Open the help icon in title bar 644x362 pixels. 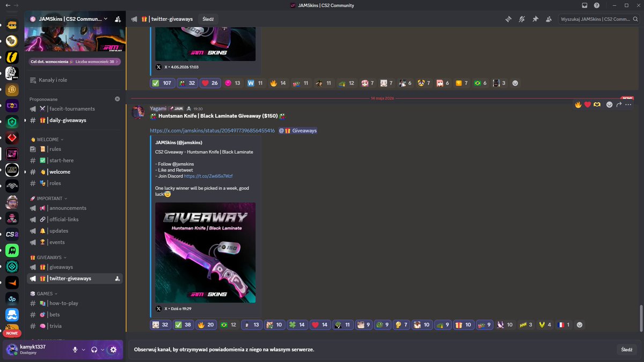(x=597, y=5)
